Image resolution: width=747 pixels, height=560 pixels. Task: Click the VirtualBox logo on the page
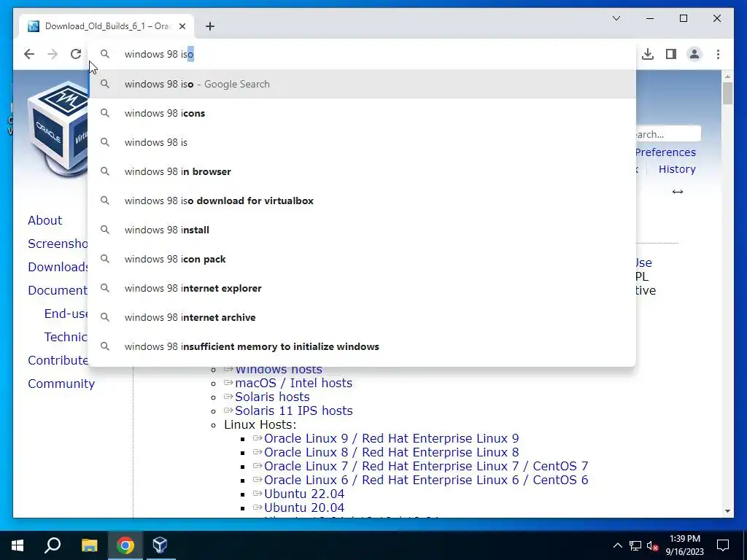(x=58, y=130)
